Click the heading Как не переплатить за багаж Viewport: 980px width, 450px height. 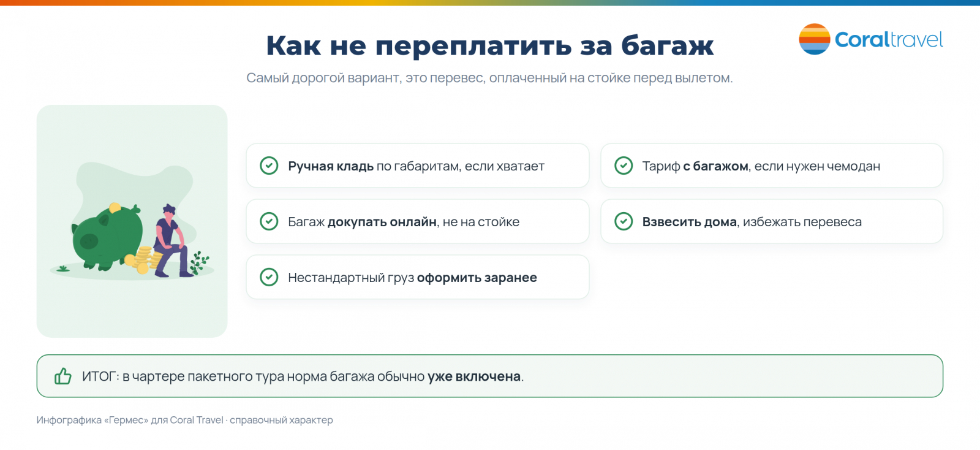coord(490,46)
